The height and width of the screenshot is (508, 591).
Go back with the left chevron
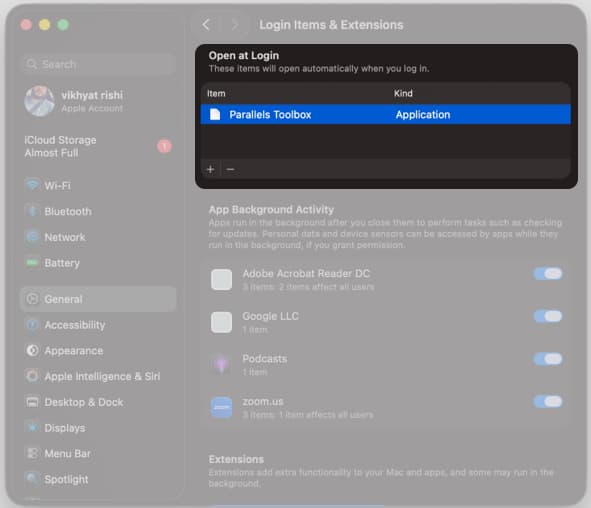(206, 25)
